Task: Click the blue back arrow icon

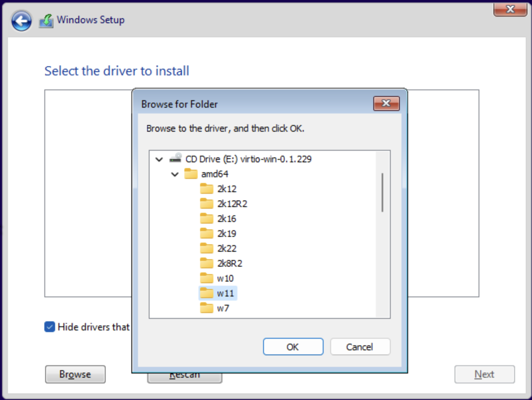Action: coord(22,21)
